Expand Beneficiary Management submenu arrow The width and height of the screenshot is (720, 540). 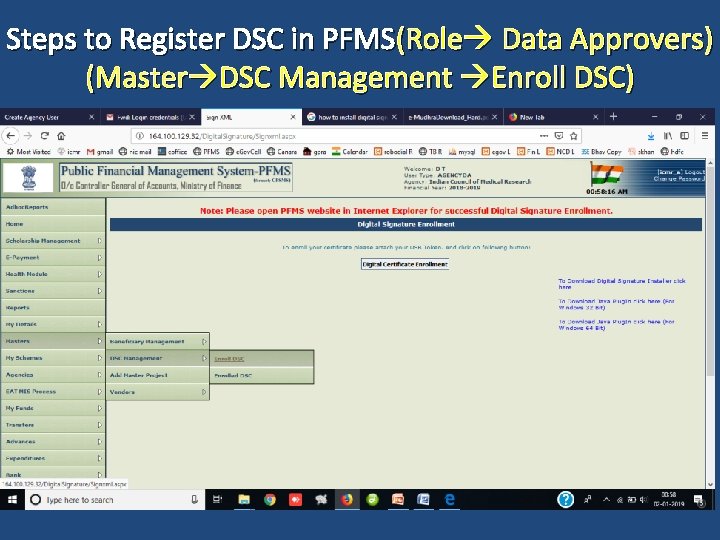(x=204, y=341)
